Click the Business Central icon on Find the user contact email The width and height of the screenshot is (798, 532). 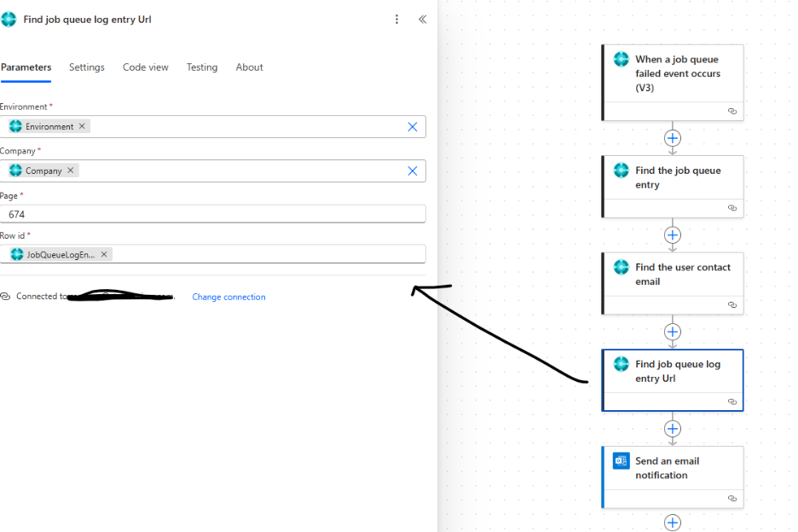pos(621,267)
